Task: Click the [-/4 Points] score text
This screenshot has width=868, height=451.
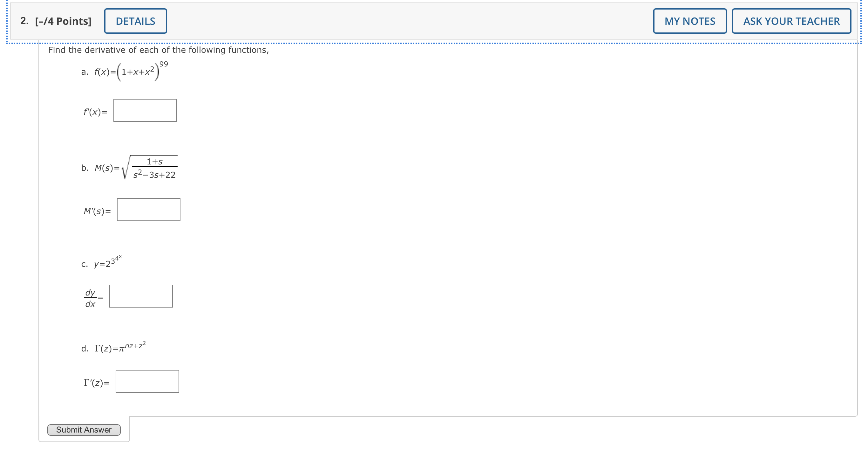Action: pyautogui.click(x=63, y=21)
